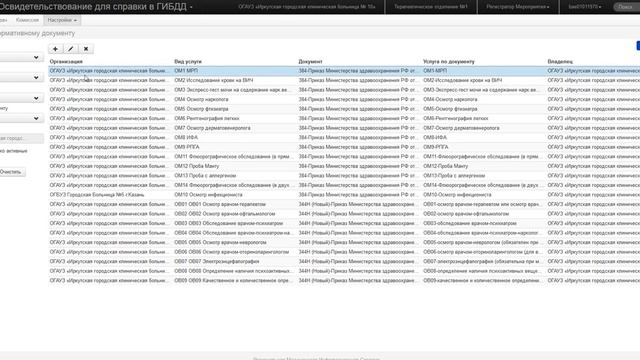Click the pencil edit icon
The height and width of the screenshot is (360, 640).
point(71,49)
